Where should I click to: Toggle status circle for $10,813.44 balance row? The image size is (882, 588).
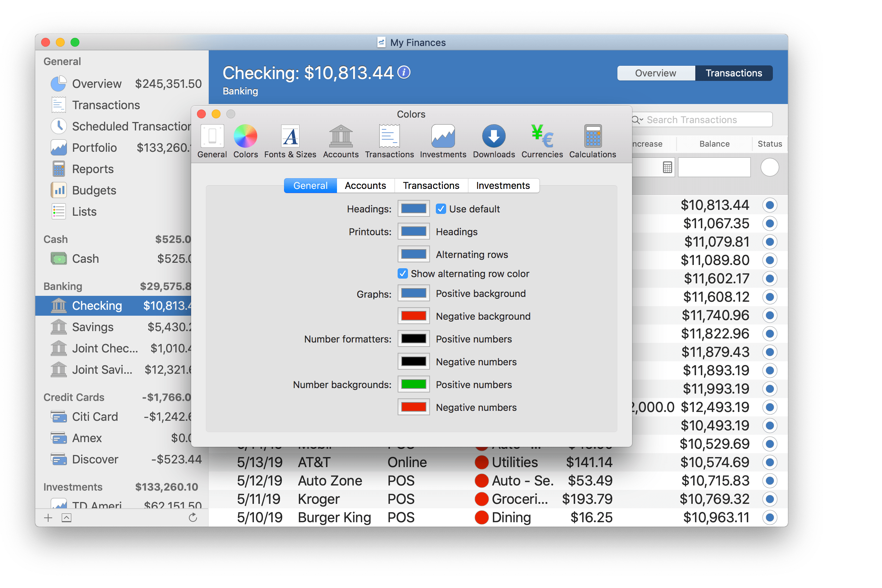click(770, 205)
